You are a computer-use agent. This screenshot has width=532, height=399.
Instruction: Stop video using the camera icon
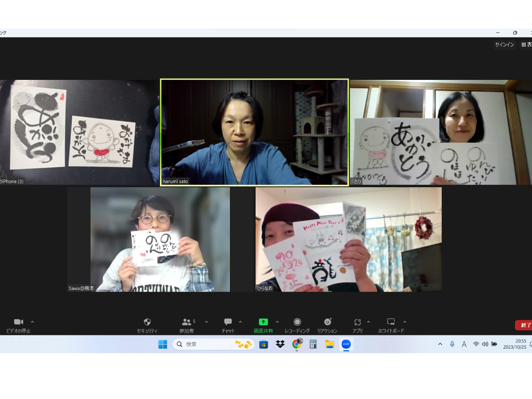(x=18, y=322)
